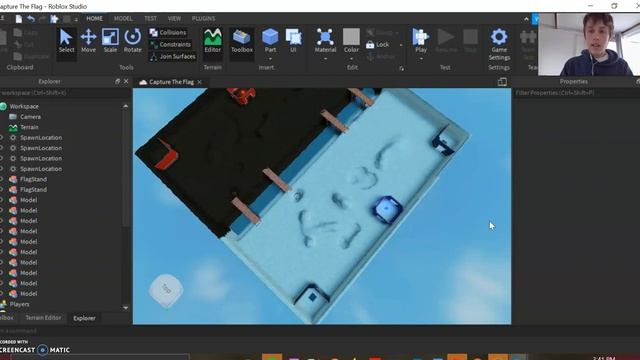This screenshot has width=640, height=360.
Task: Select Players in Explorer
Action: 19,304
